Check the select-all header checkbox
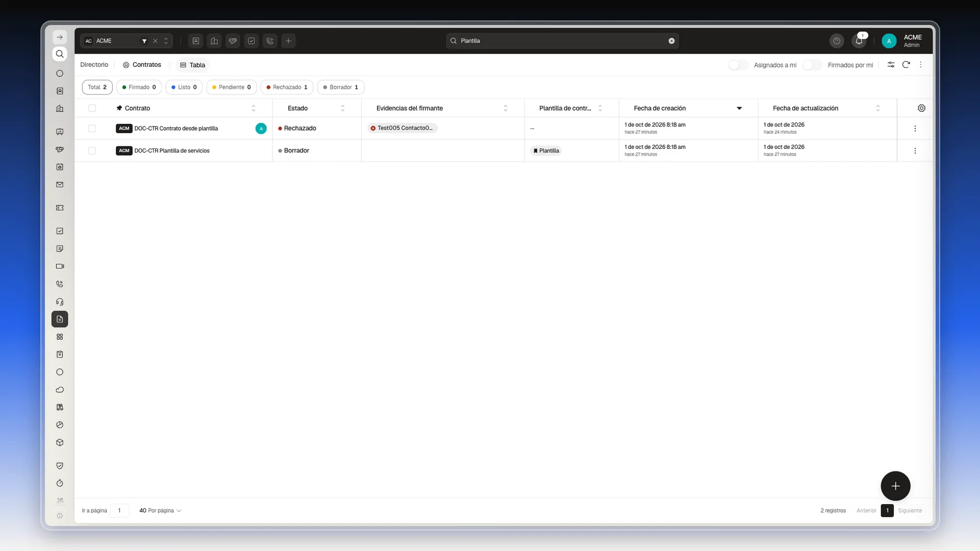Viewport: 980px width, 551px height. pyautogui.click(x=92, y=108)
